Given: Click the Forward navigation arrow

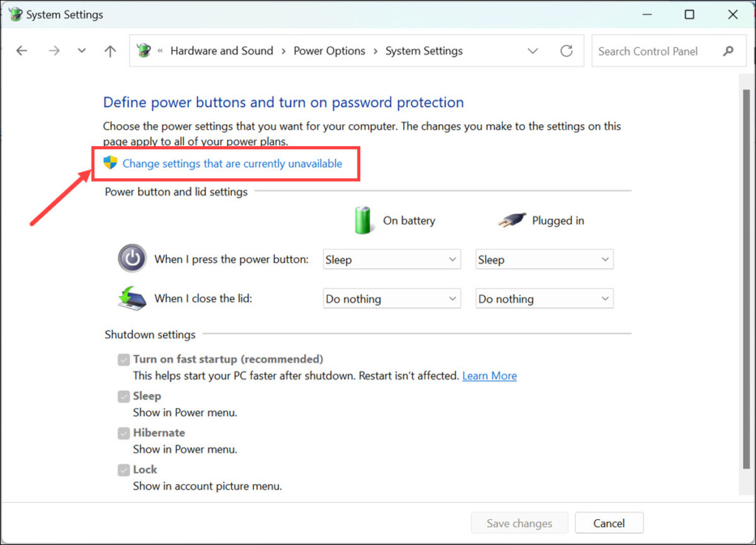Looking at the screenshot, I should point(53,51).
